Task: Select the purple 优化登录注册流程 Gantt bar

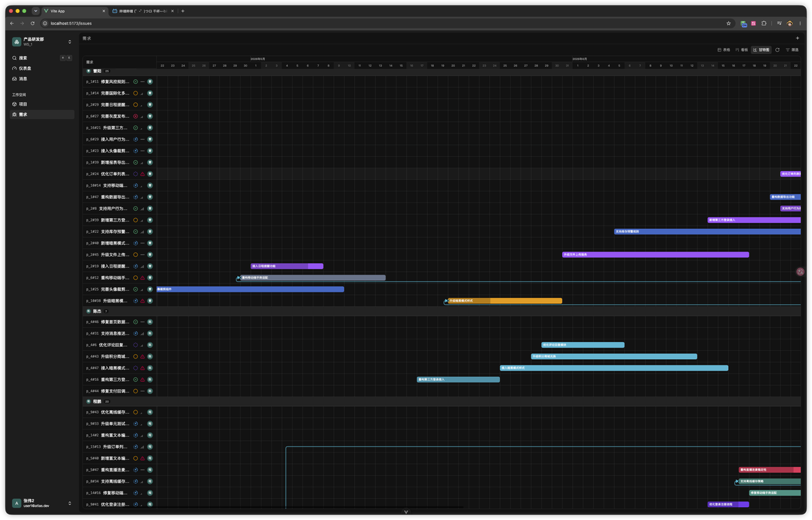Action: pos(728,504)
